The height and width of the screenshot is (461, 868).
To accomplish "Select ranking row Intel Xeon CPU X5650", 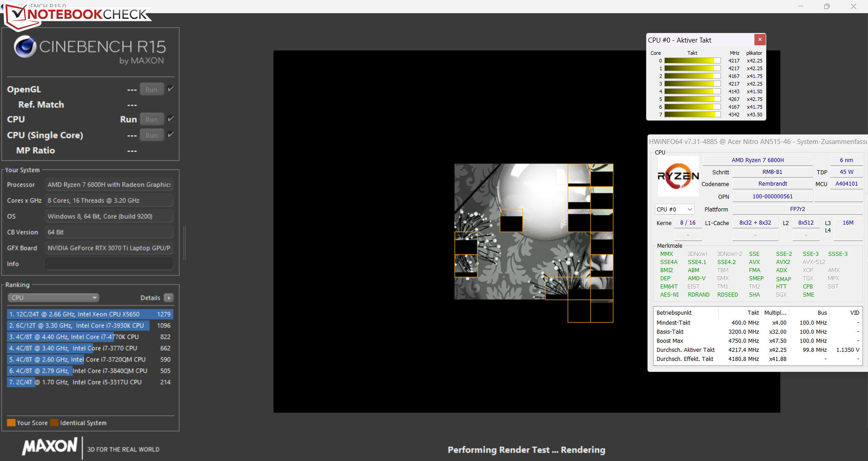I will (90, 314).
